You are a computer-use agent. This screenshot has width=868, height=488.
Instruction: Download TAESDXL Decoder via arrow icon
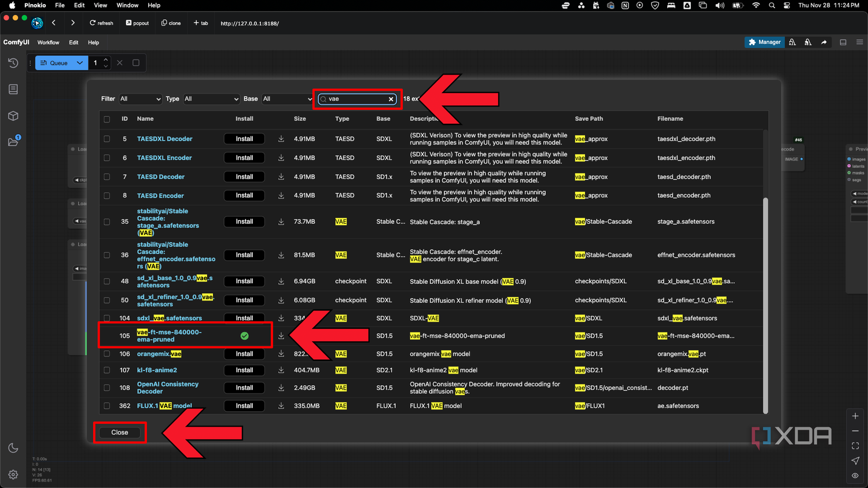point(281,139)
